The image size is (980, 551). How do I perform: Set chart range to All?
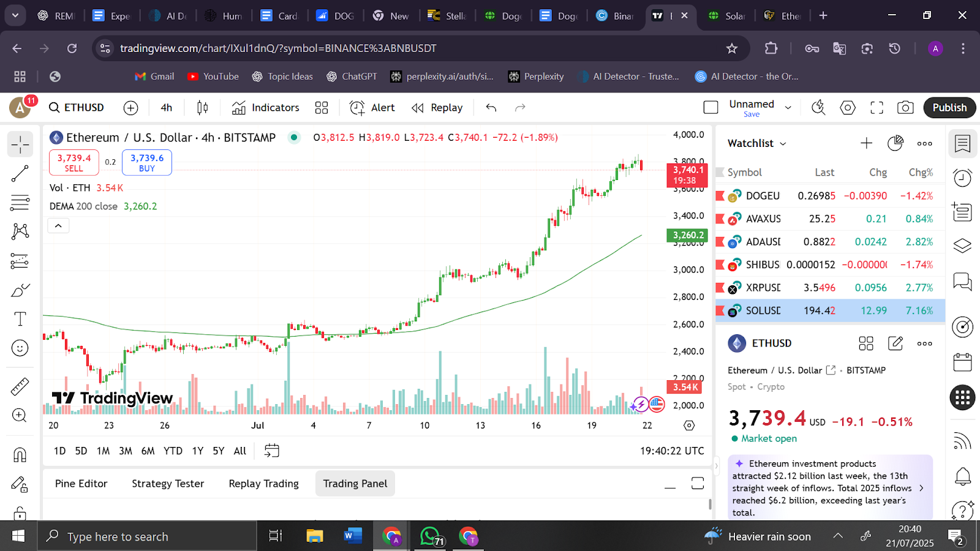coord(240,451)
